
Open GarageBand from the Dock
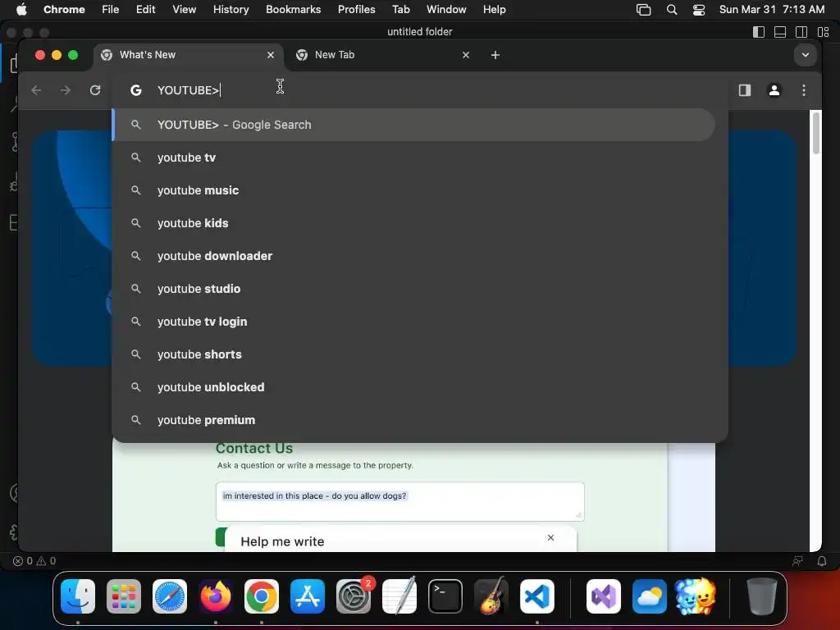point(491,596)
